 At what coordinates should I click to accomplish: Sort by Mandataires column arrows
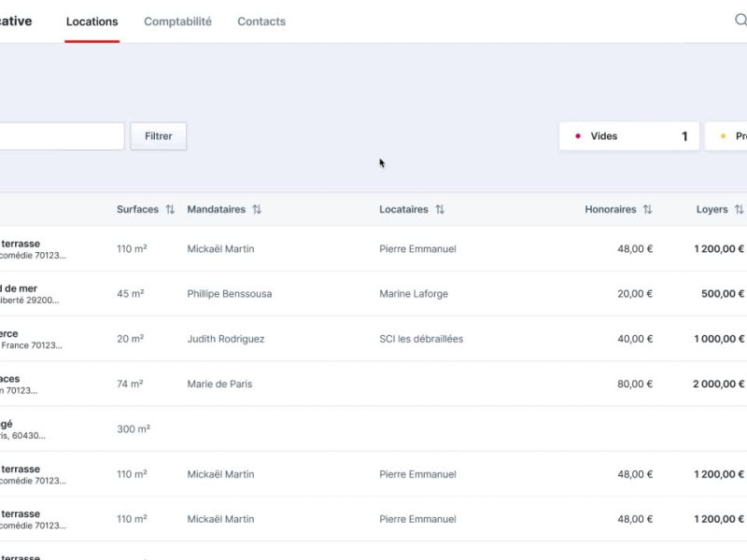(x=257, y=209)
